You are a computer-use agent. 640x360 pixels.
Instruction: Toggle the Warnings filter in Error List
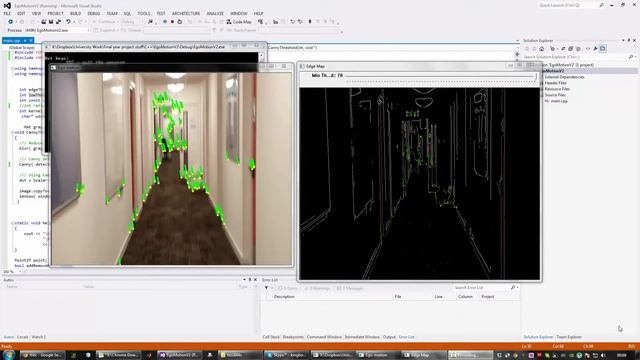click(317, 288)
